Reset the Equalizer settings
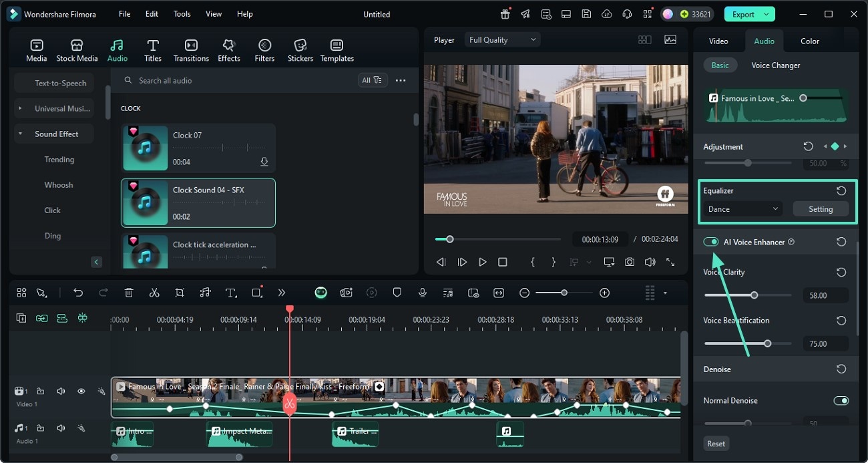The width and height of the screenshot is (868, 463). [x=841, y=190]
